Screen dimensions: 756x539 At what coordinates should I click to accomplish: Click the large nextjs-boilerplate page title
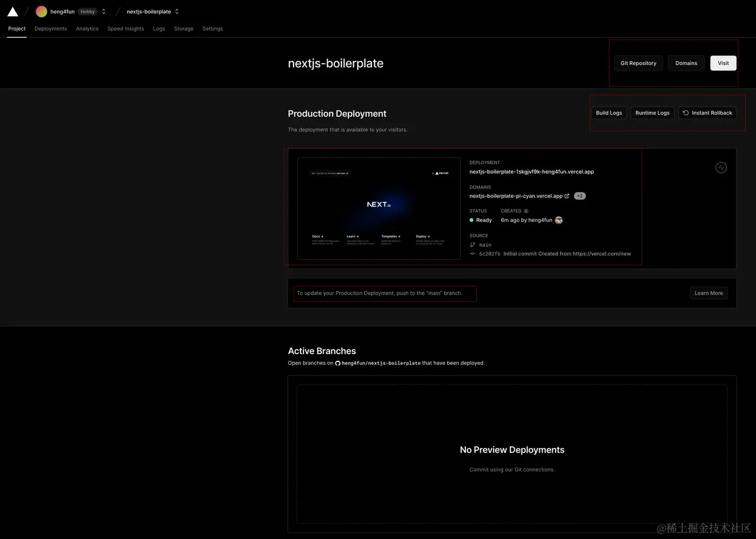click(335, 63)
